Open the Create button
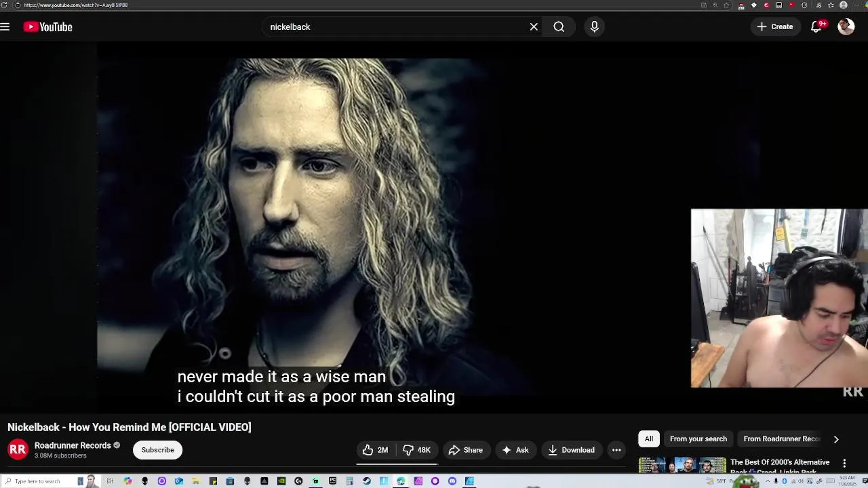 coord(775,27)
